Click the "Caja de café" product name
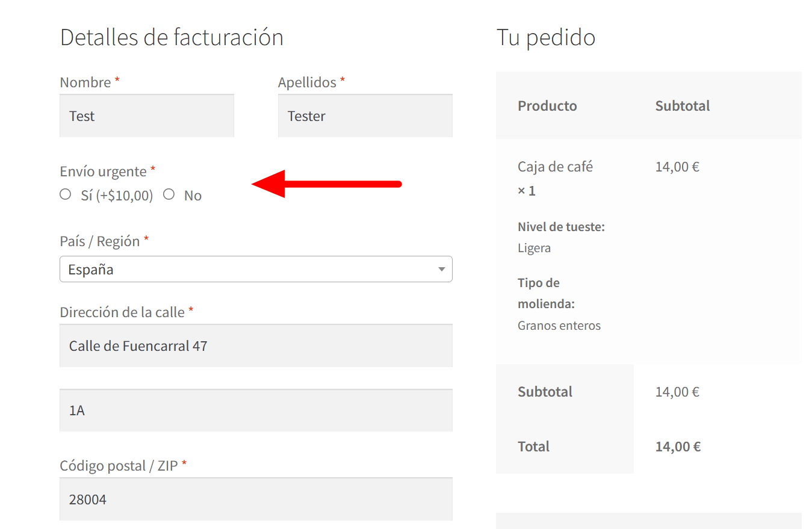812x529 pixels. click(x=555, y=167)
